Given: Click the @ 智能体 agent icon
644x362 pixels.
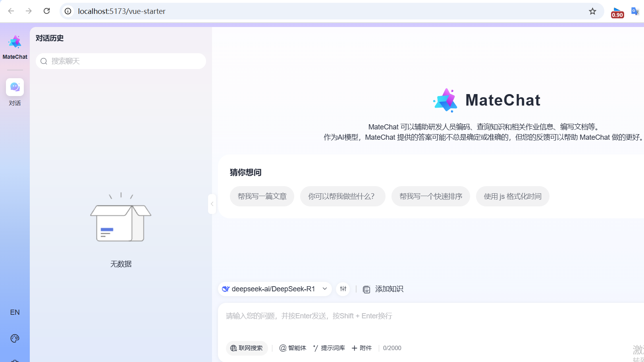Looking at the screenshot, I should pyautogui.click(x=282, y=348).
